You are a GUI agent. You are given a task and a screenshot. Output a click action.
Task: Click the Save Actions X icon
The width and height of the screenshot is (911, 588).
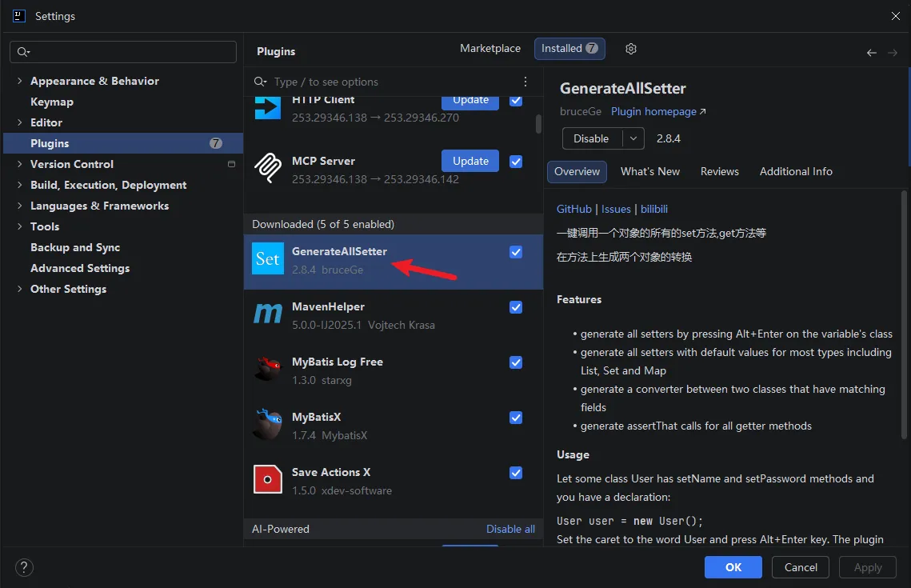point(268,479)
